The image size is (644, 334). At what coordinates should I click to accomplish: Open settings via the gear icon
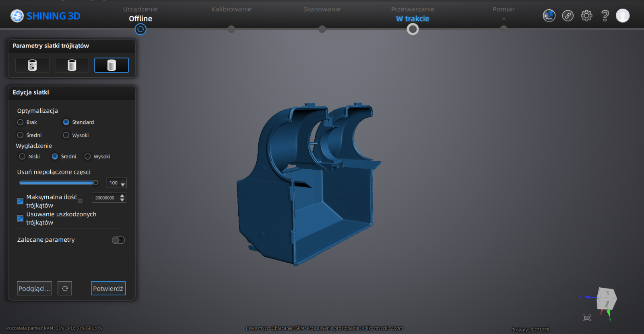[x=586, y=16]
